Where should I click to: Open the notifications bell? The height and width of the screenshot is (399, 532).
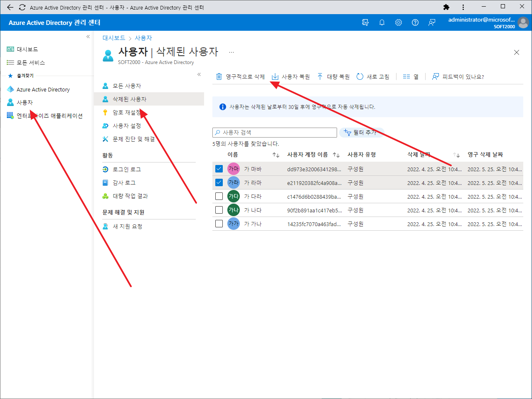[x=382, y=22]
